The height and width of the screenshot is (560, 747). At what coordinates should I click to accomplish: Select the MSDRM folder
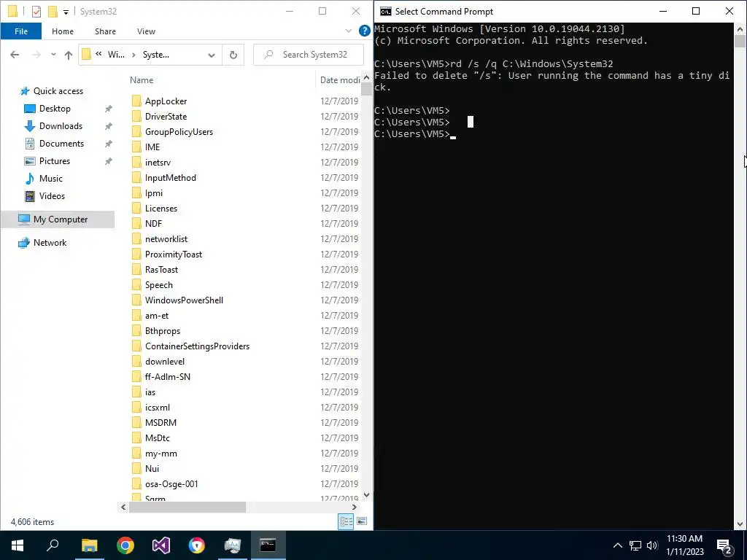click(x=160, y=423)
